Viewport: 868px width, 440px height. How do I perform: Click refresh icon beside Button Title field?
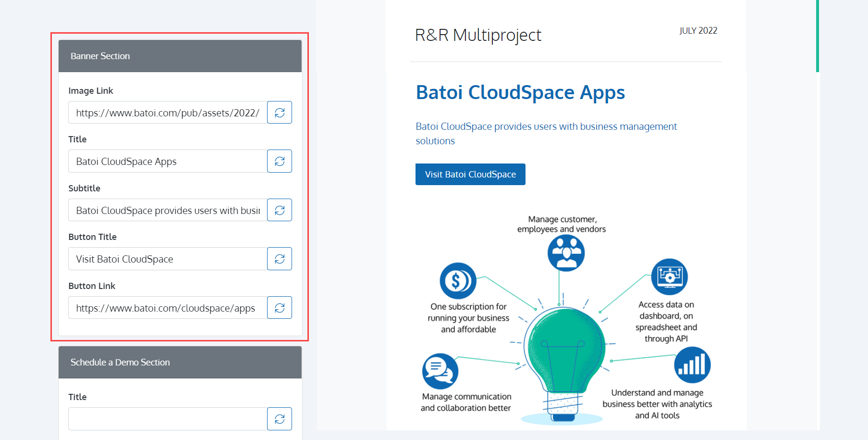[280, 259]
